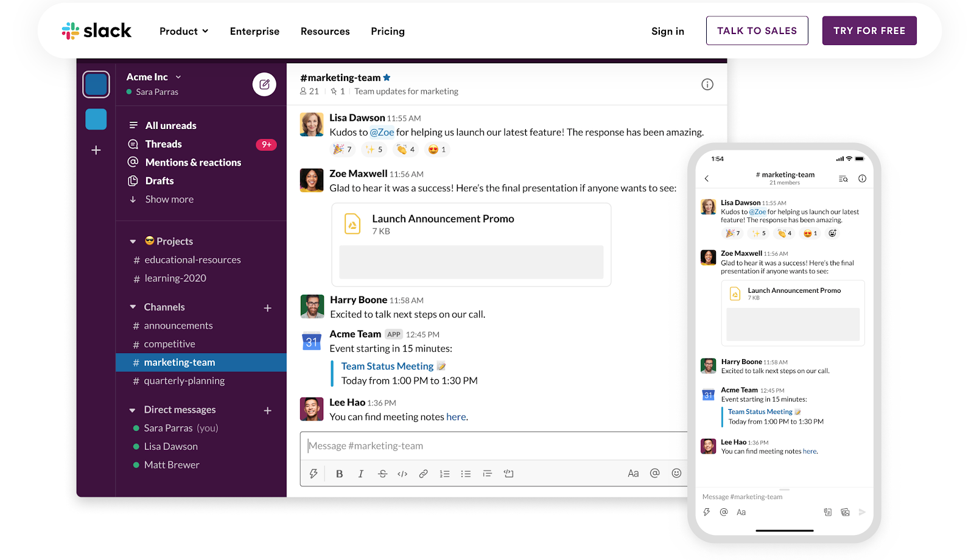Open the Resources menu item
Image resolution: width=974 pixels, height=560 pixels.
pos(325,31)
